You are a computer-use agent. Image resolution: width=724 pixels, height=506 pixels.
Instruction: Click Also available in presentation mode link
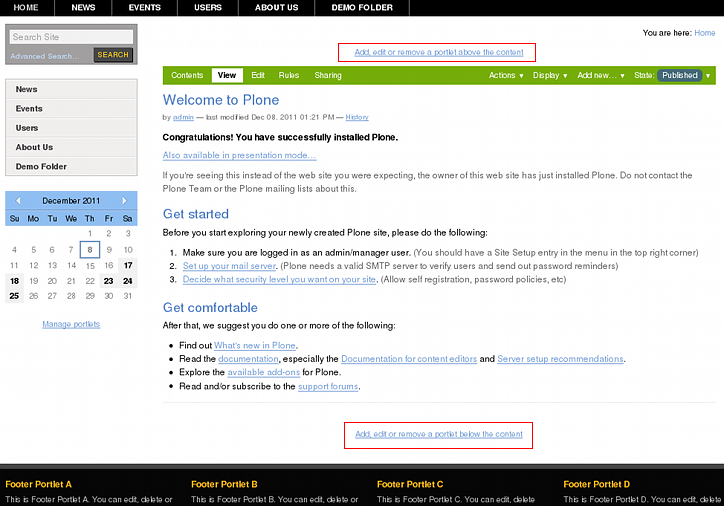[239, 155]
